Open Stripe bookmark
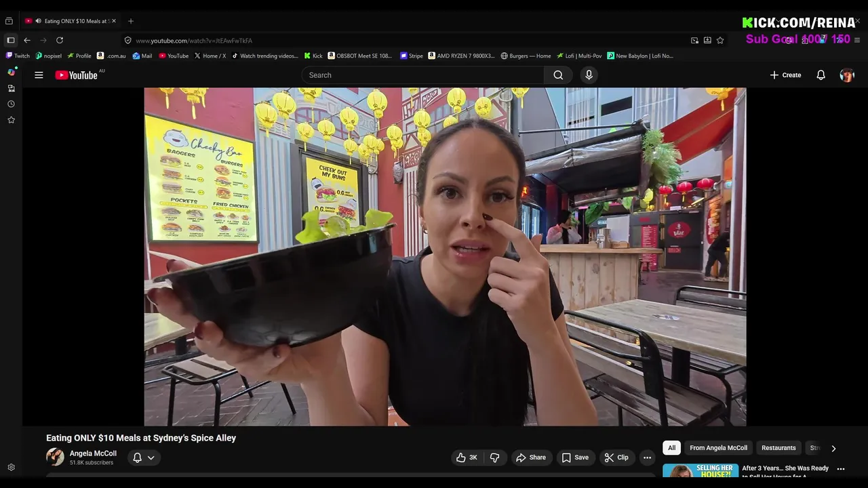The width and height of the screenshot is (868, 488). tap(412, 56)
